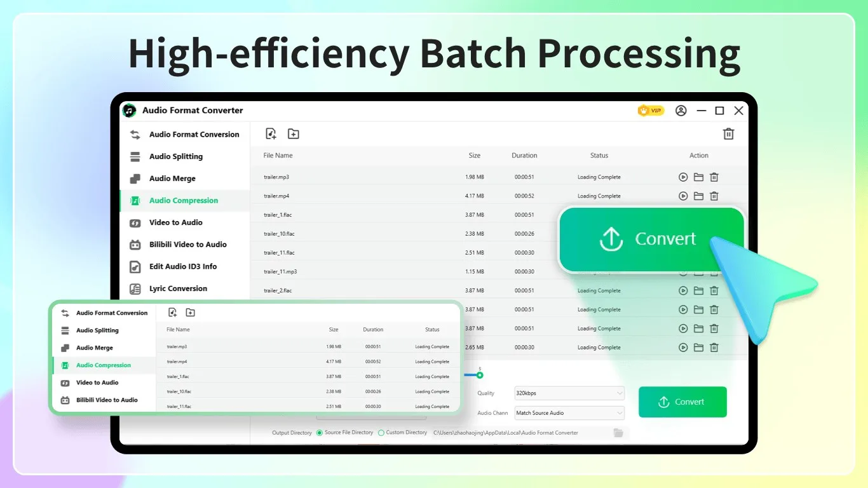The height and width of the screenshot is (488, 868).
Task: Open the folder icon in the 2.65 MB row
Action: [698, 348]
